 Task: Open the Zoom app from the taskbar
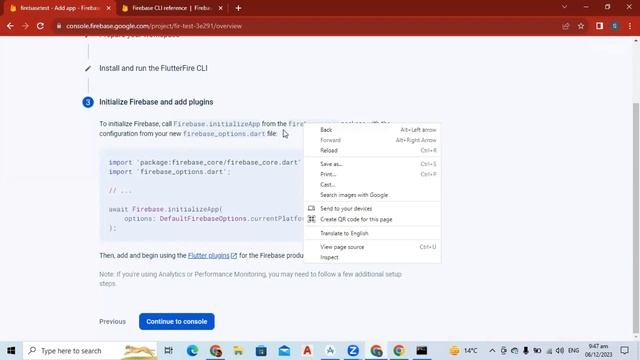[x=353, y=350]
